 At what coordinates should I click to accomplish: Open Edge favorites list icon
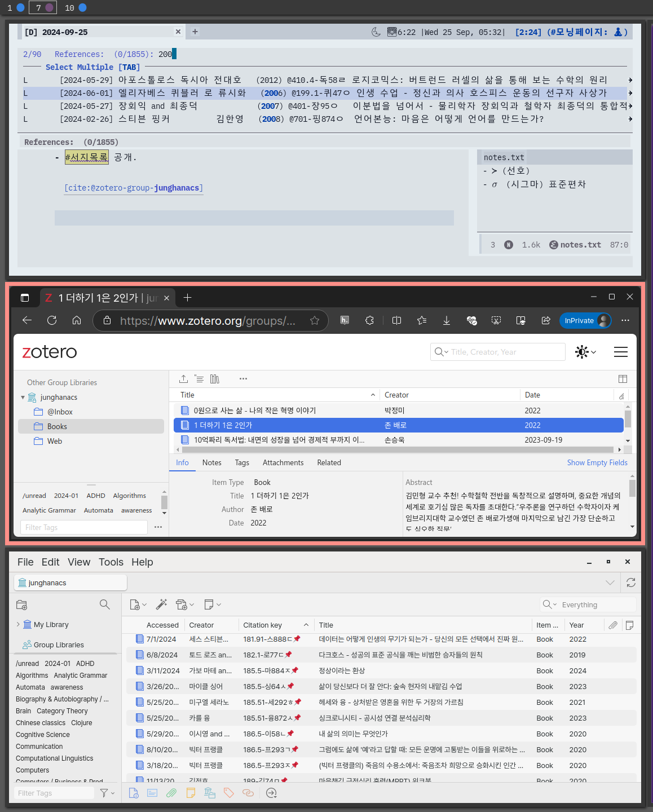pyautogui.click(x=422, y=320)
